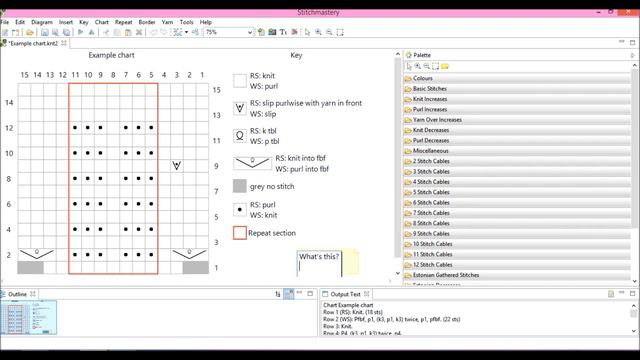Open the dropdown arrow beside grid toolbar icon
Screen dimensions: 640x360
point(187,32)
